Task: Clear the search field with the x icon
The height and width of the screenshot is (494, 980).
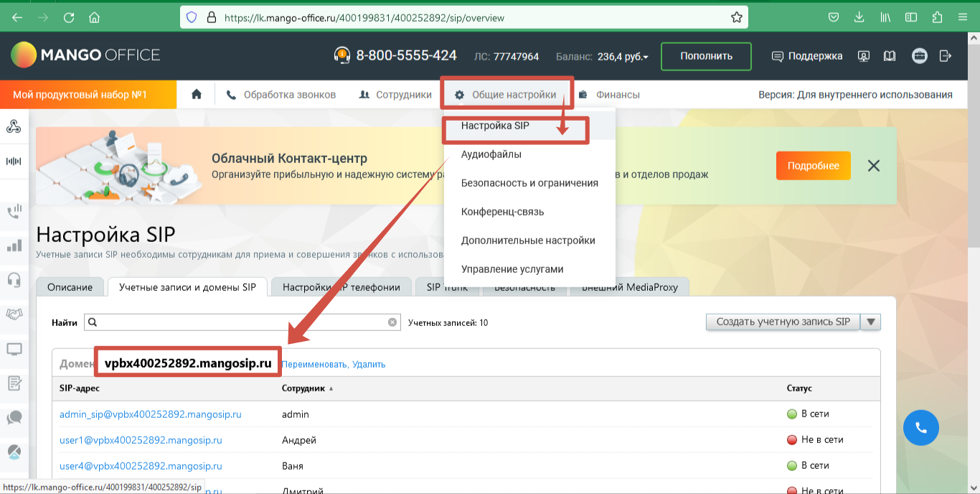Action: click(392, 322)
